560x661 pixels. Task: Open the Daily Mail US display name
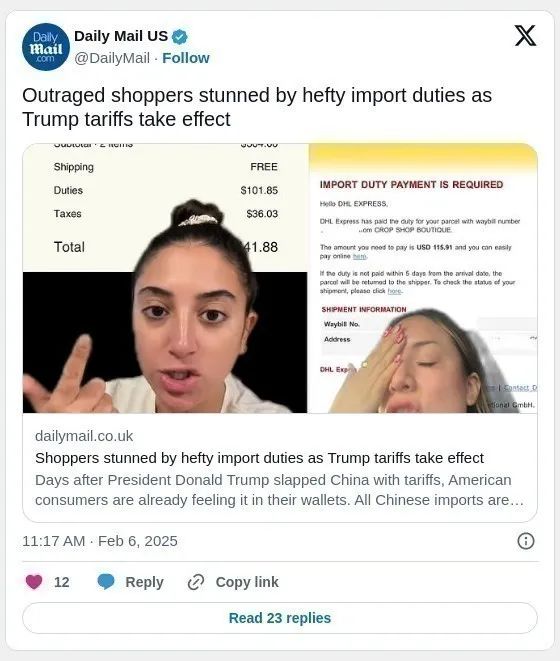[121, 36]
